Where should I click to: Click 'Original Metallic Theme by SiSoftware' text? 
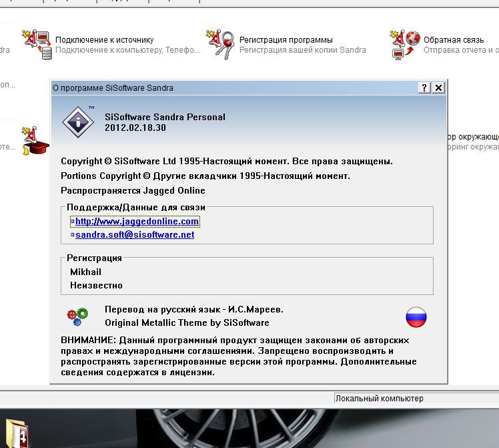click(187, 323)
